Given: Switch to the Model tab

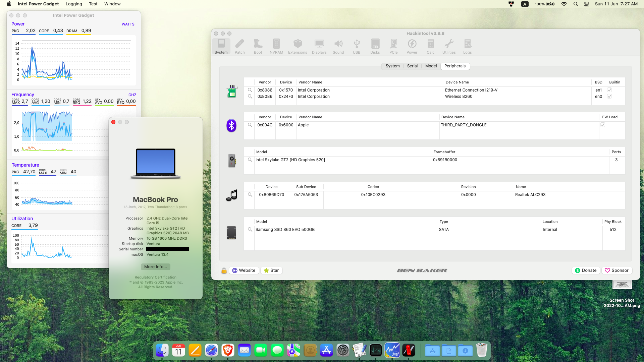Looking at the screenshot, I should tap(431, 66).
